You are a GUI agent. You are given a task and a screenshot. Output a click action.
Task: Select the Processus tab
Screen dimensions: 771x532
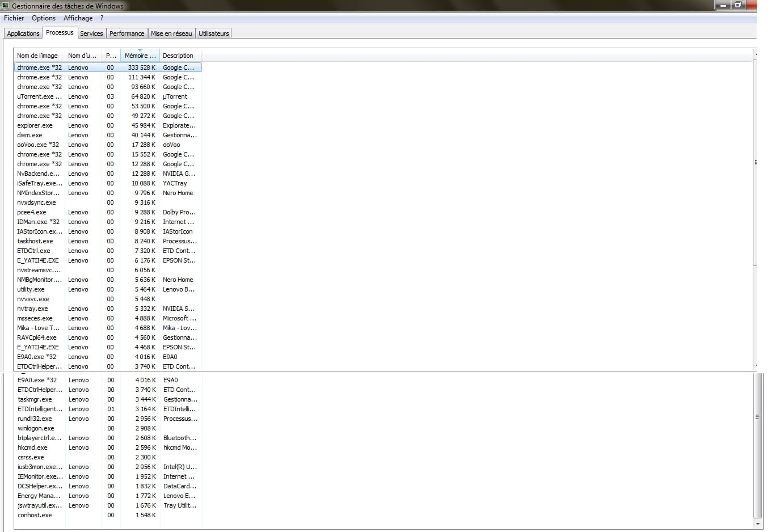coord(60,32)
